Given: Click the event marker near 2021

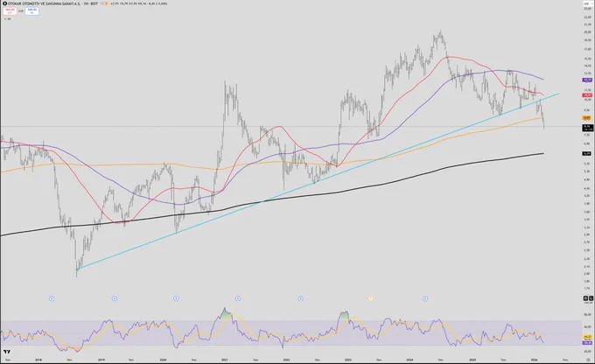Looking at the screenshot, I should click(x=238, y=298).
